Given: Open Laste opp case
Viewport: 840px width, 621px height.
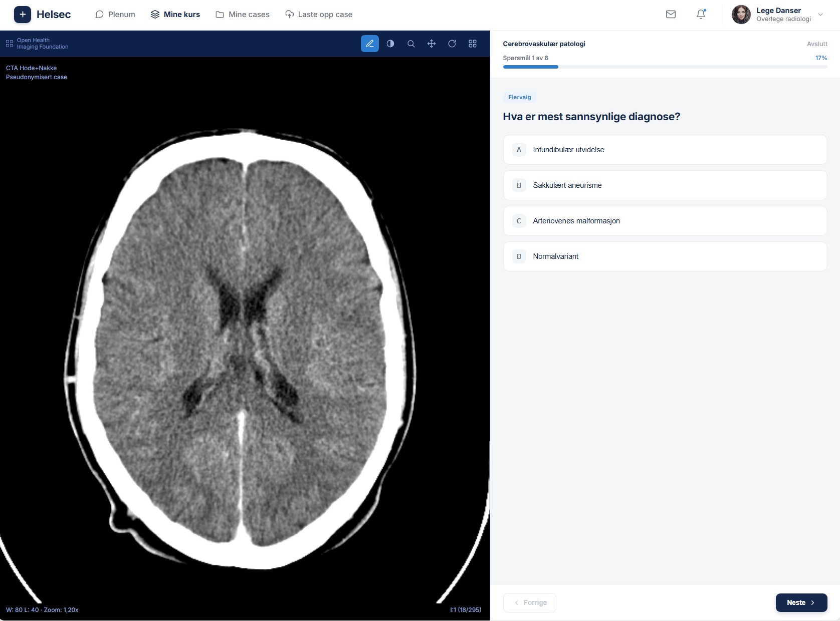Looking at the screenshot, I should pos(319,15).
